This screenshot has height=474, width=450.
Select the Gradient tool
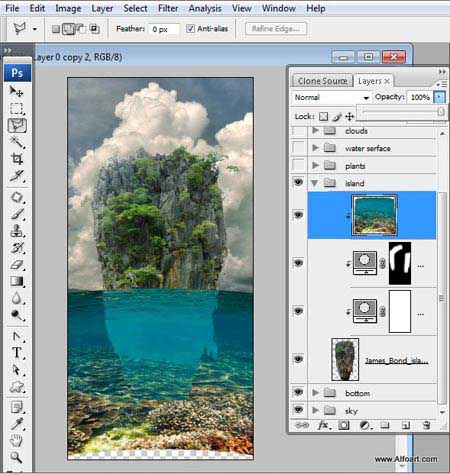[x=17, y=281]
